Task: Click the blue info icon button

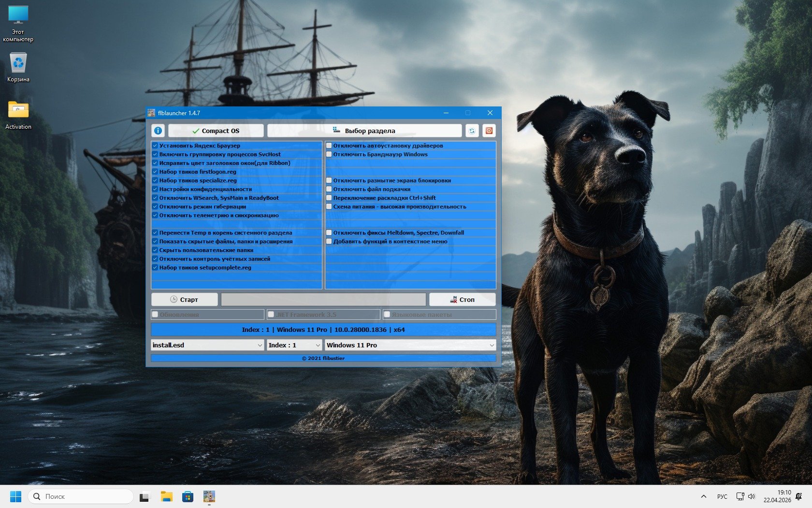Action: (158, 131)
